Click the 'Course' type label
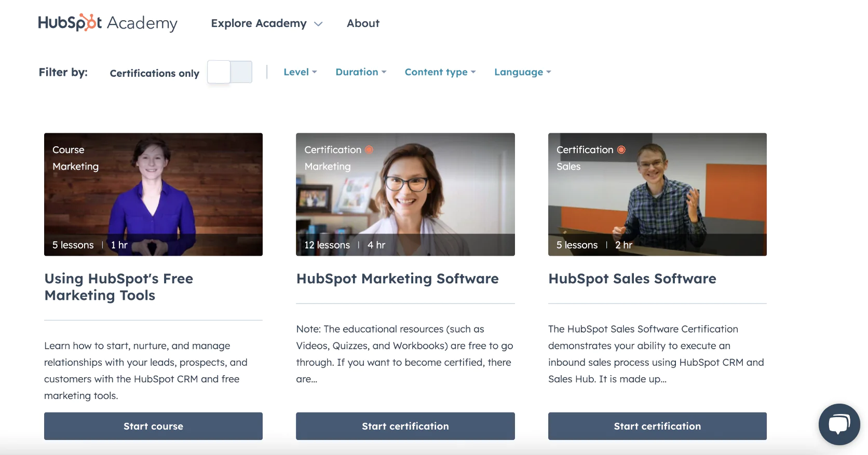 [x=68, y=150]
